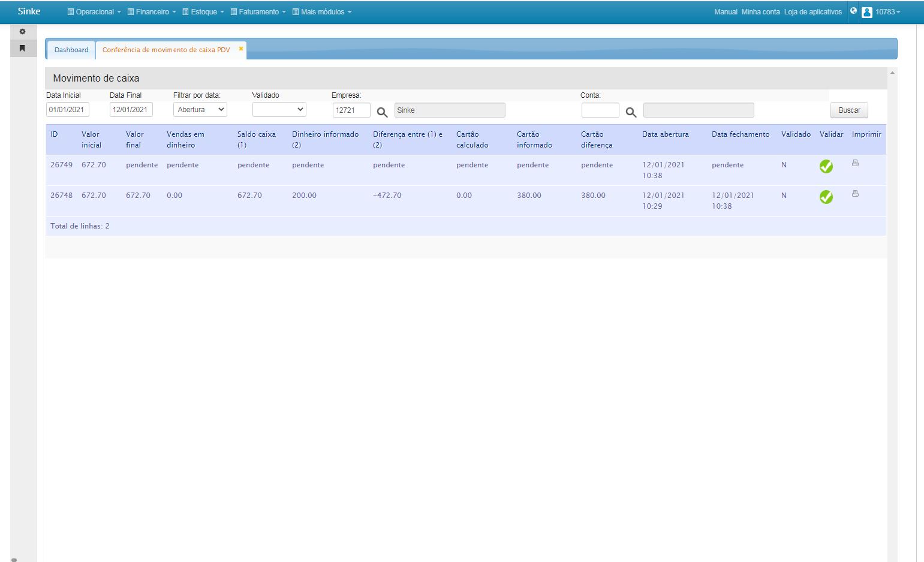Print cash movement 26748
Viewport: 924px width, 562px height.
(855, 194)
